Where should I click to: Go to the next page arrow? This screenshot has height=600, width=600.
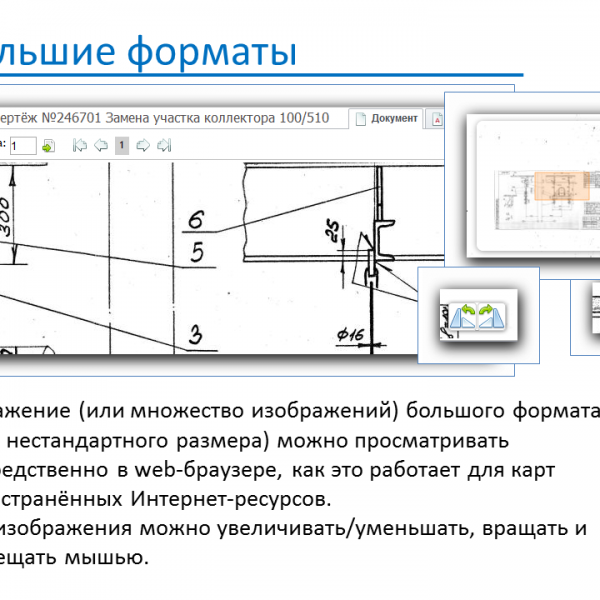pyautogui.click(x=143, y=146)
